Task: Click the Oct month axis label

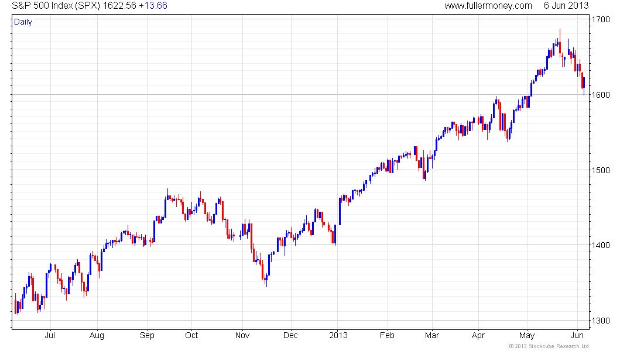Action: point(191,335)
